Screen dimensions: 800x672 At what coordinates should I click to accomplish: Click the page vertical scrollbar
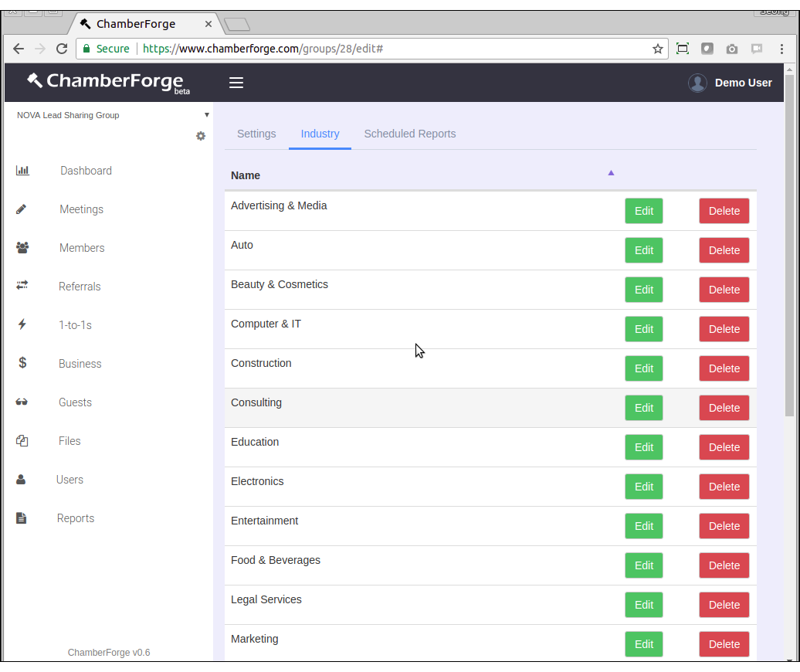coord(789,247)
